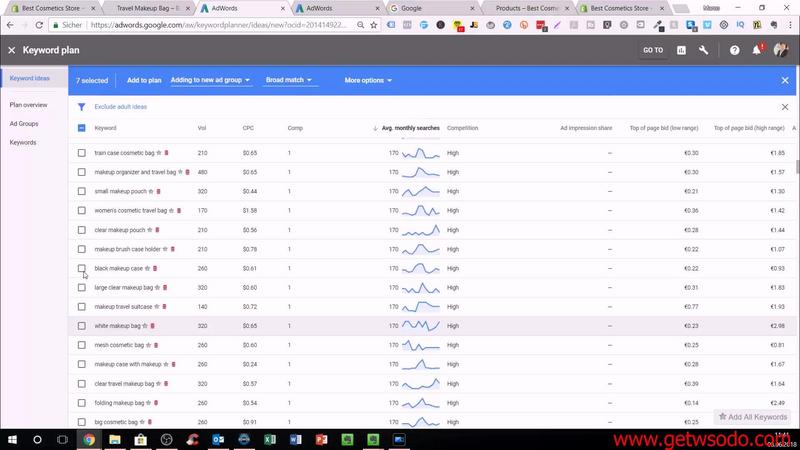Sort by the Competition column header
Image resolution: width=800 pixels, height=450 pixels.
click(462, 128)
